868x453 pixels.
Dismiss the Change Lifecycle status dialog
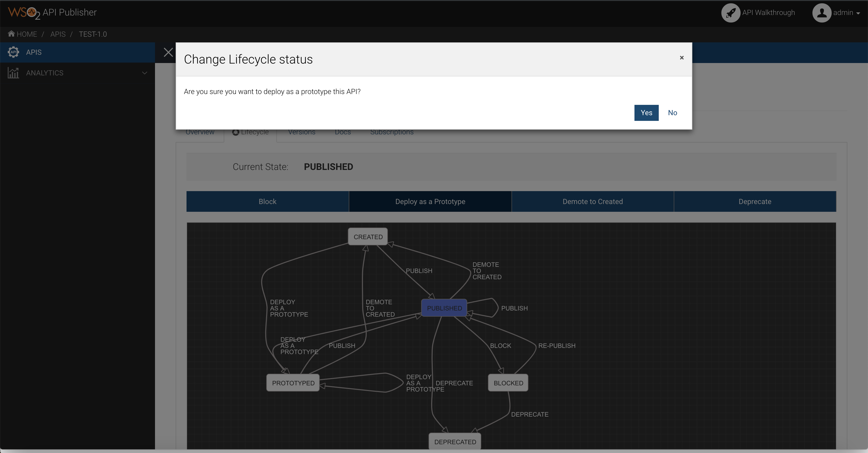coord(682,58)
